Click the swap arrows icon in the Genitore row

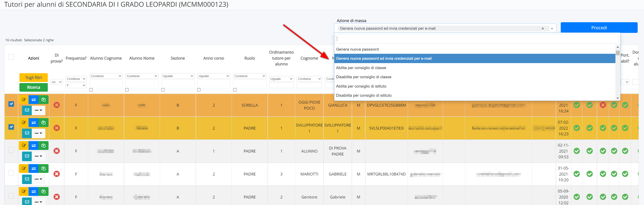click(x=33, y=192)
